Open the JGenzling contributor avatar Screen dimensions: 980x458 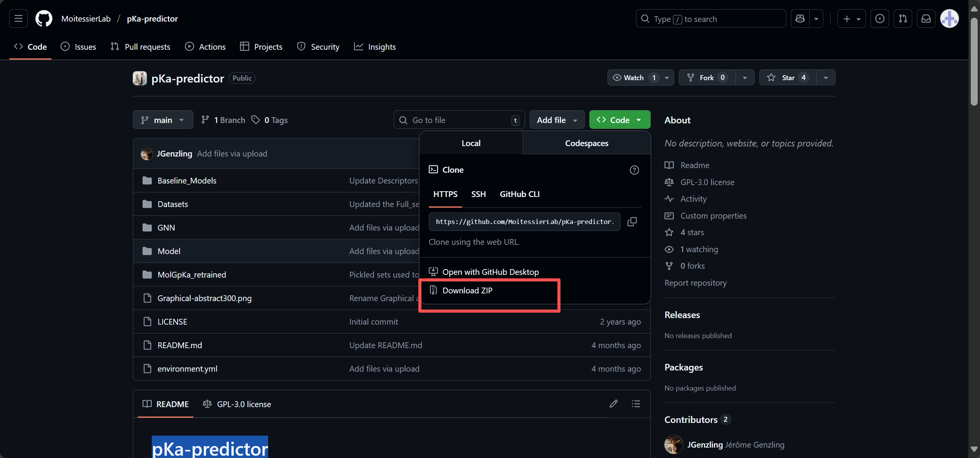tap(674, 445)
